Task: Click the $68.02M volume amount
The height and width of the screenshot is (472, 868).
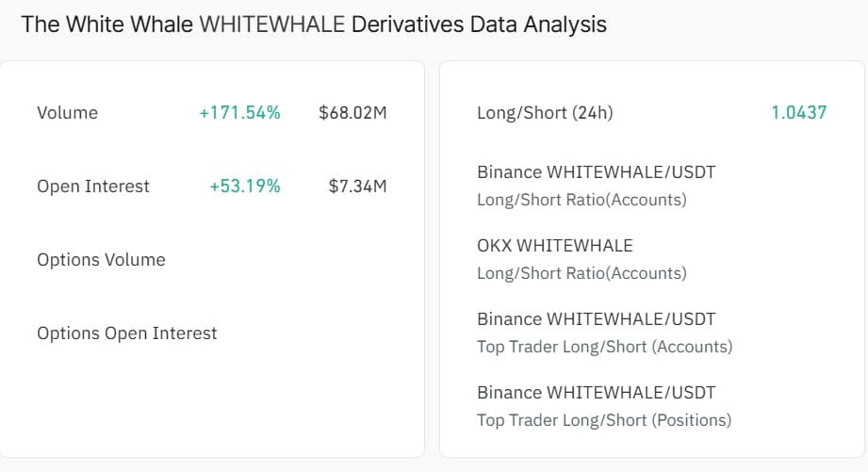Action: pyautogui.click(x=352, y=113)
